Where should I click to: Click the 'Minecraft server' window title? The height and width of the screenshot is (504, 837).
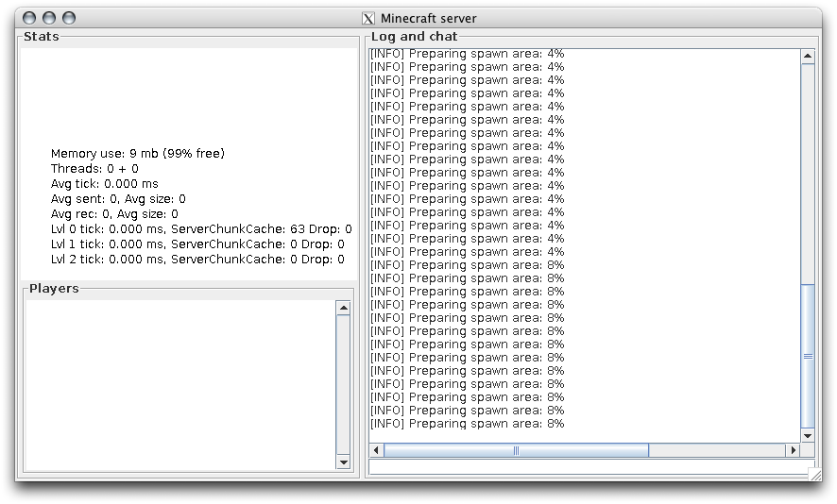pyautogui.click(x=428, y=19)
